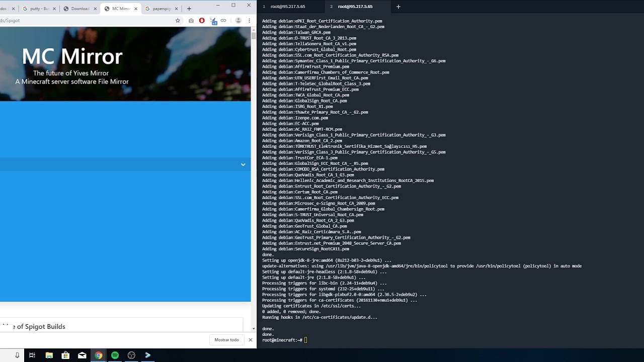Click 'Processing triggers for systemd' line
The height and width of the screenshot is (362, 644).
coord(324,289)
